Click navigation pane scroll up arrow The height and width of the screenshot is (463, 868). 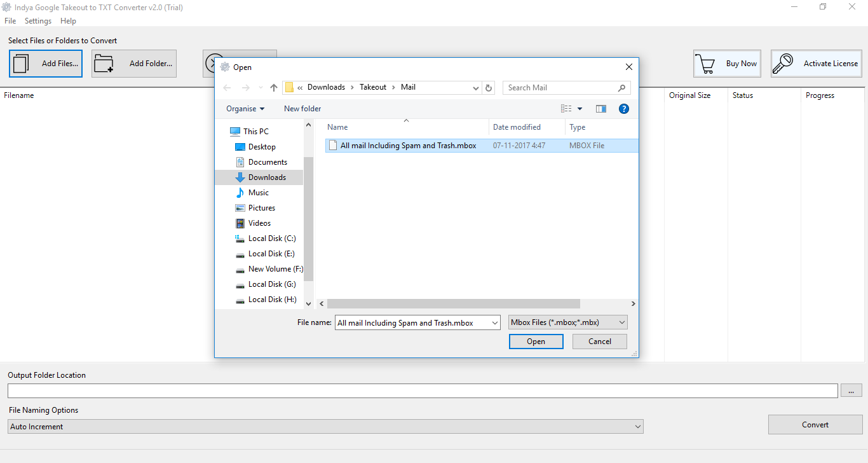309,125
